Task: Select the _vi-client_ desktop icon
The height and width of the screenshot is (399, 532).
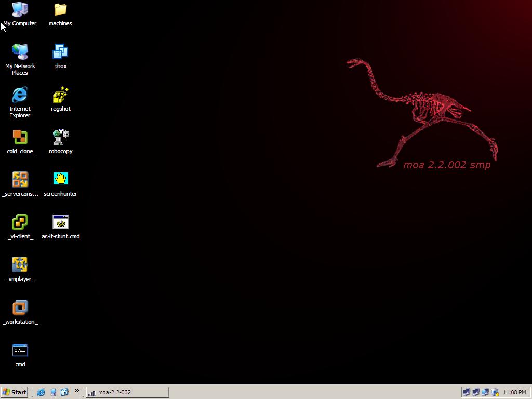Action: click(20, 223)
